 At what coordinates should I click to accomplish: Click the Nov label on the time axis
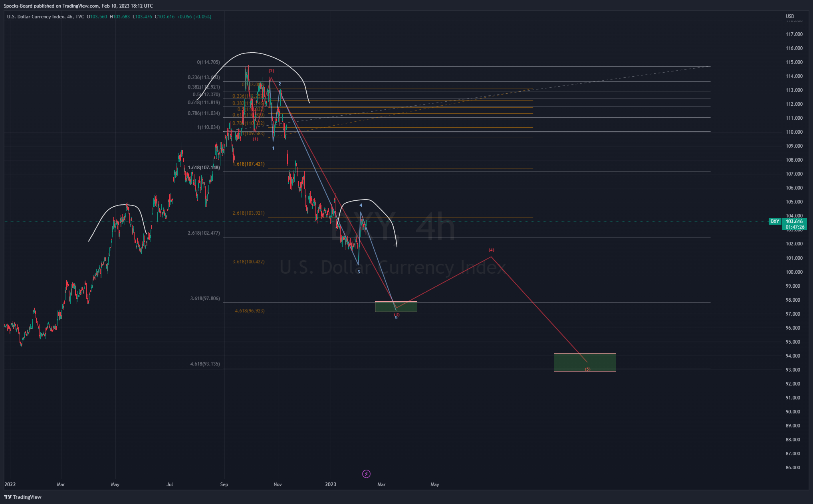[278, 484]
